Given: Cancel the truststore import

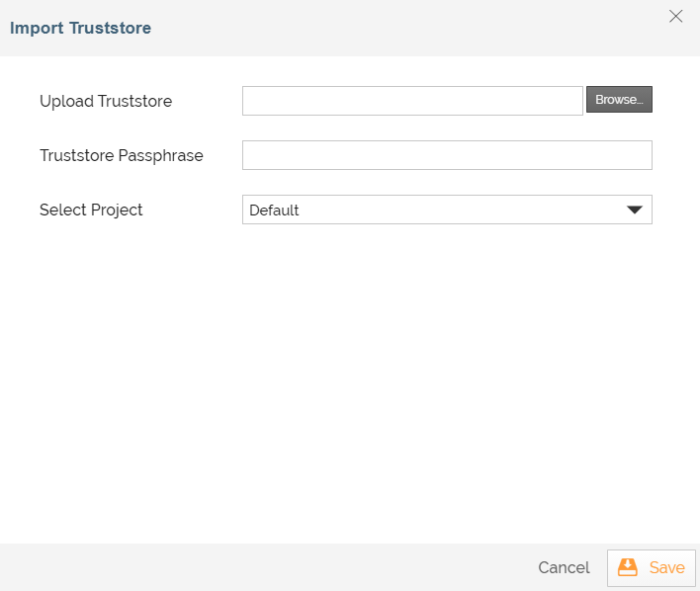Looking at the screenshot, I should (x=564, y=567).
